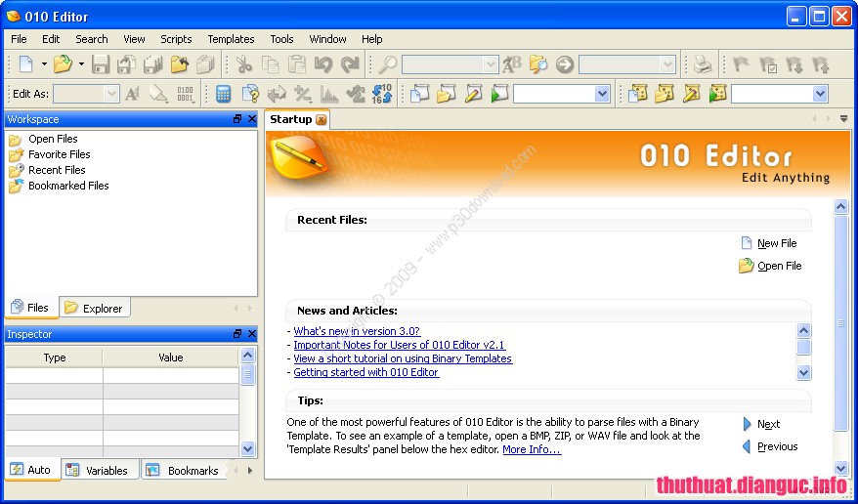Click the dropdown arrow beside Open folder icon
The width and height of the screenshot is (858, 504).
pyautogui.click(x=81, y=64)
